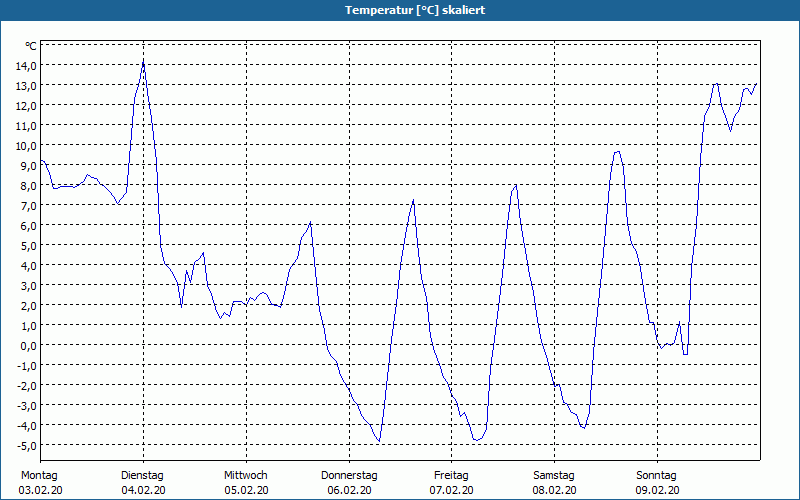800x500 pixels.
Task: Click the date 03.02.20
Action: 40,490
